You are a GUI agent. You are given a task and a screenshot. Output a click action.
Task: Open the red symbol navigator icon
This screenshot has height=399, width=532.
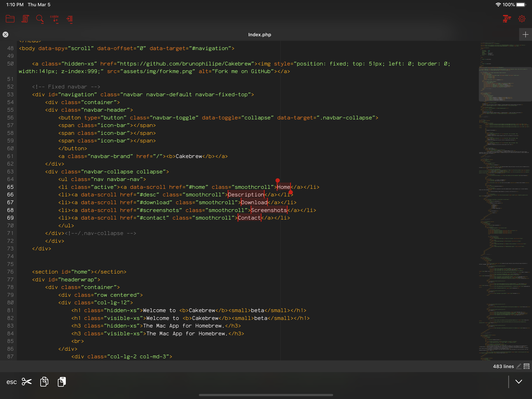click(x=507, y=19)
